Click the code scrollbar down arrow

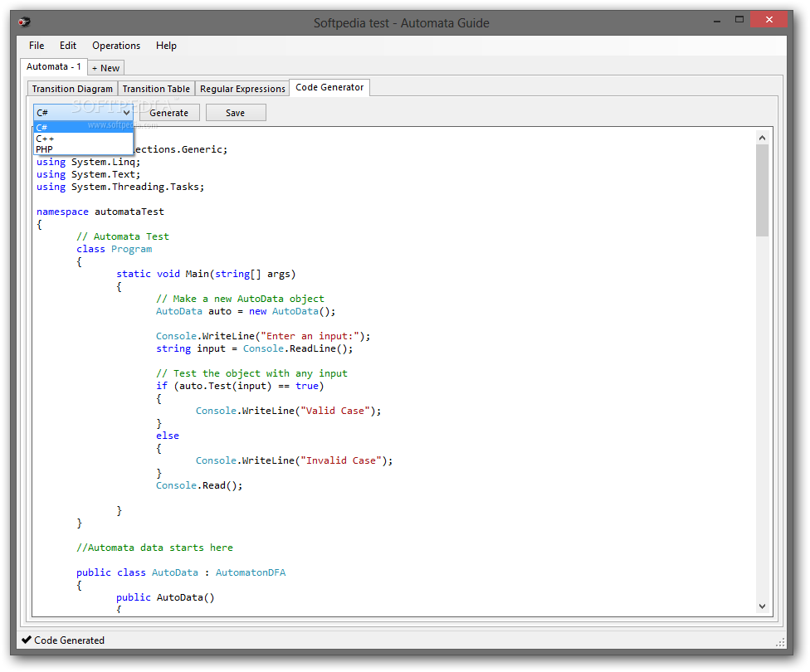tap(762, 606)
